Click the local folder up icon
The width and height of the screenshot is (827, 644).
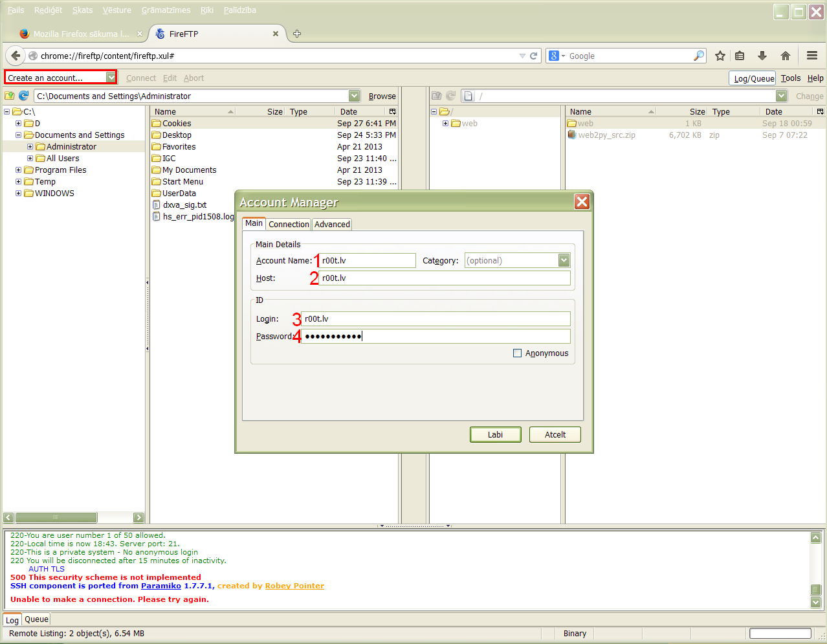[10, 96]
